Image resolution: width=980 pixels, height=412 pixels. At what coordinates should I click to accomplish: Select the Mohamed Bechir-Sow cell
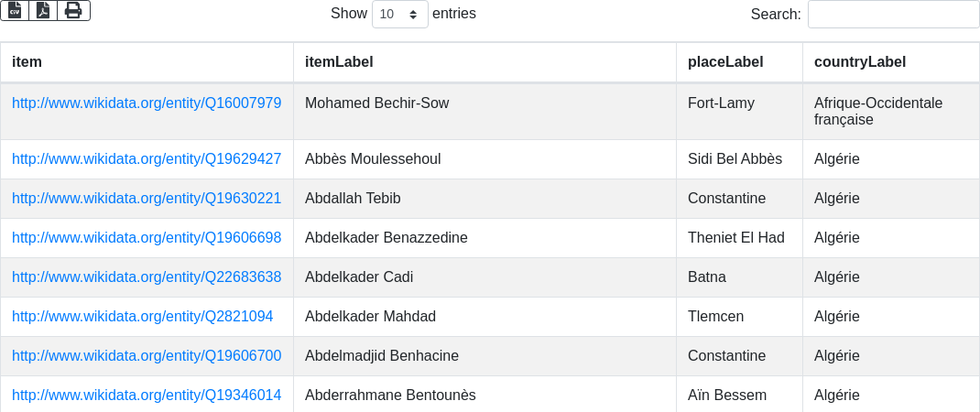(485, 112)
